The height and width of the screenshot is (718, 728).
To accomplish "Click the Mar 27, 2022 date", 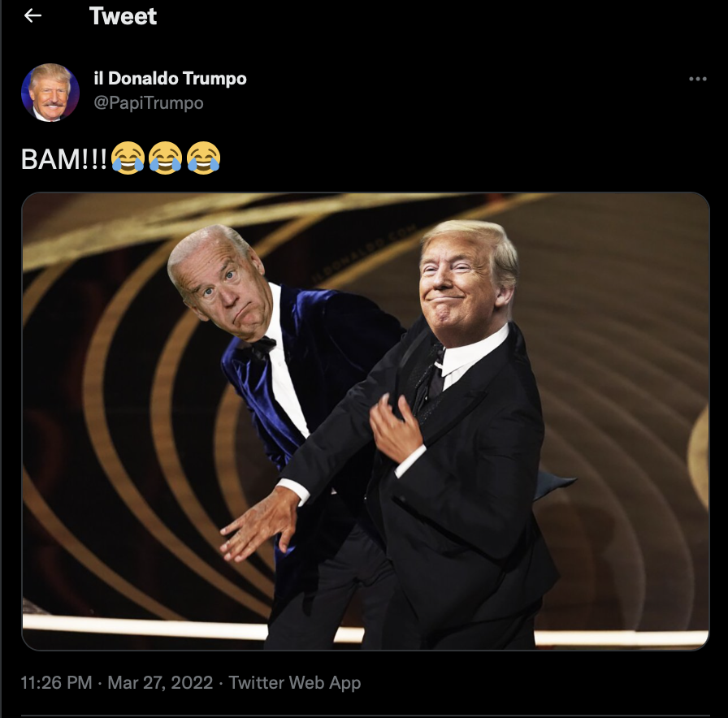I will [160, 683].
